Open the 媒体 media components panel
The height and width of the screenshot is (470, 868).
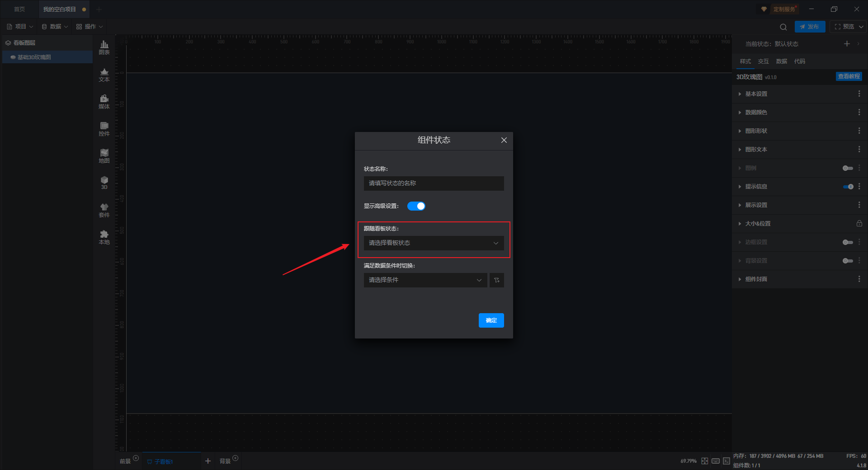(x=104, y=102)
